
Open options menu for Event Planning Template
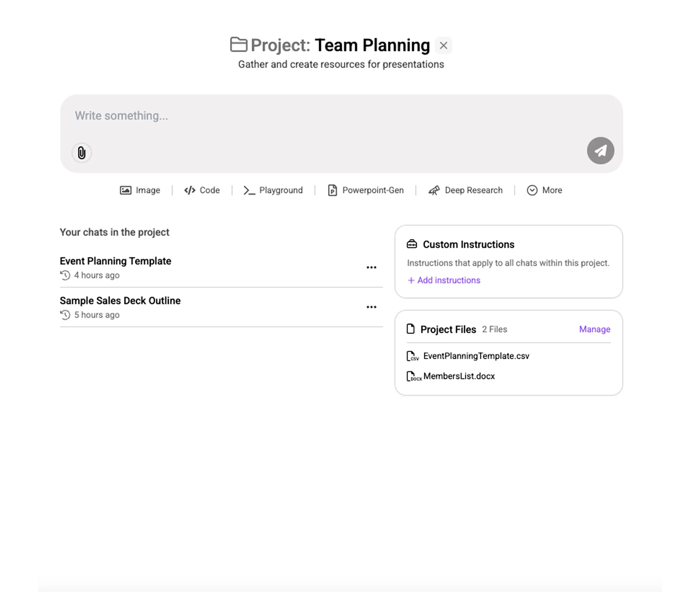[371, 268]
